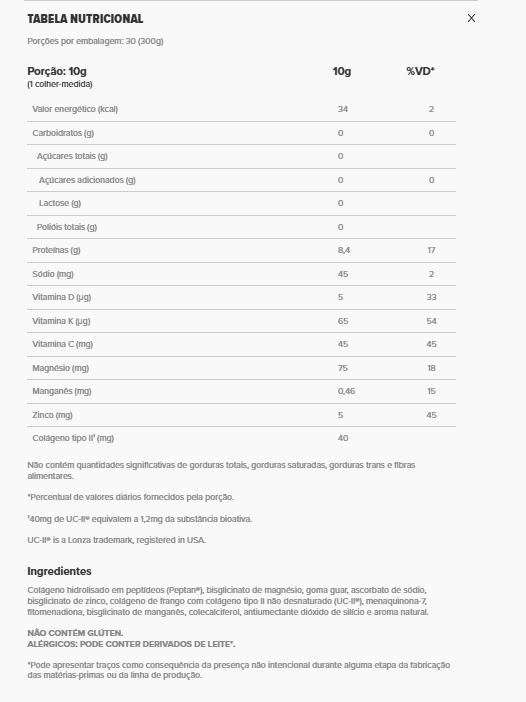The width and height of the screenshot is (526, 702).
Task: Click the Açúcares adicionados (g) label
Action: (x=87, y=180)
